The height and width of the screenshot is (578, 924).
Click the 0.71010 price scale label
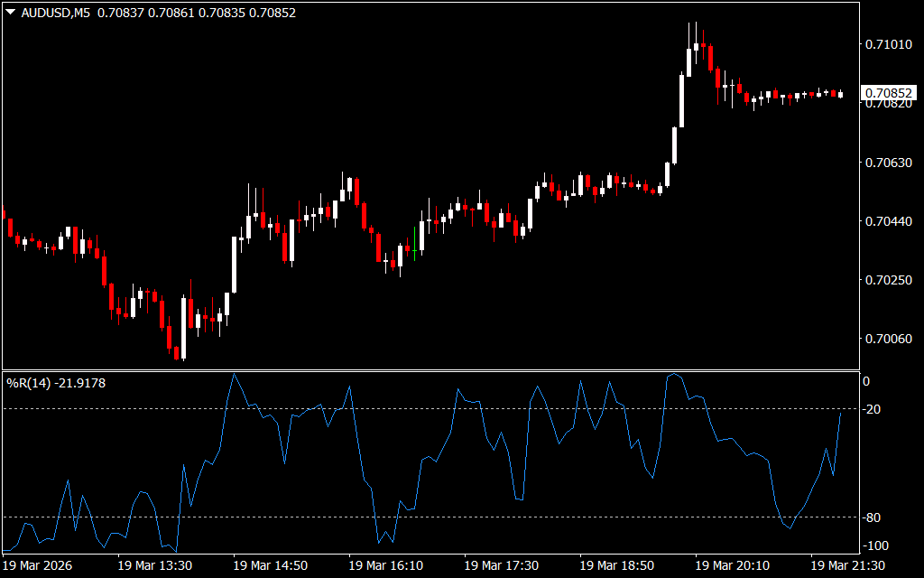[x=888, y=44]
